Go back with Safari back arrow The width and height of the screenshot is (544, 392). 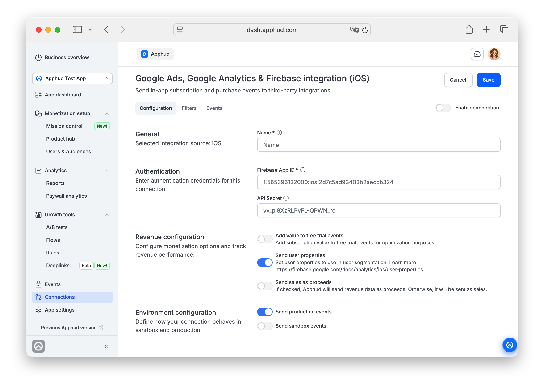pos(106,29)
